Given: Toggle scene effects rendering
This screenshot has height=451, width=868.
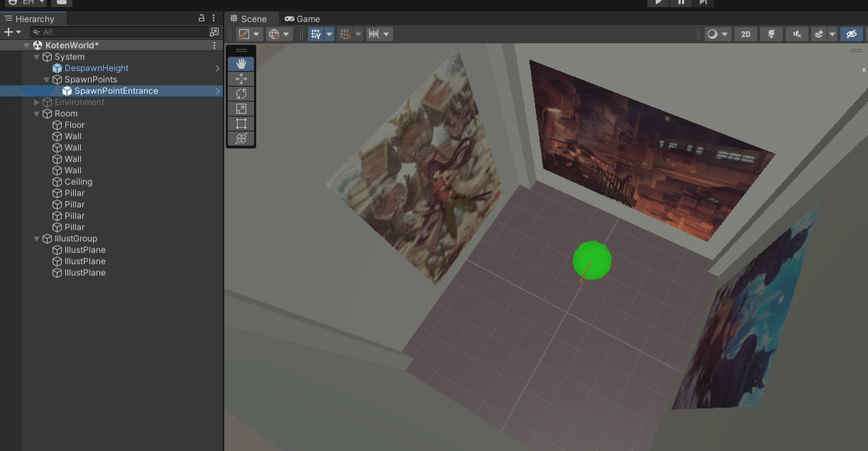Looking at the screenshot, I should coord(819,34).
